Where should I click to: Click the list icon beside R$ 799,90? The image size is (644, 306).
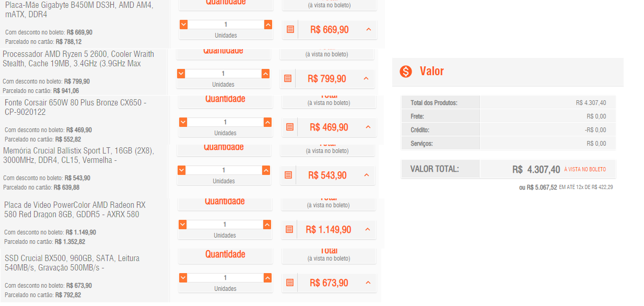[288, 78]
